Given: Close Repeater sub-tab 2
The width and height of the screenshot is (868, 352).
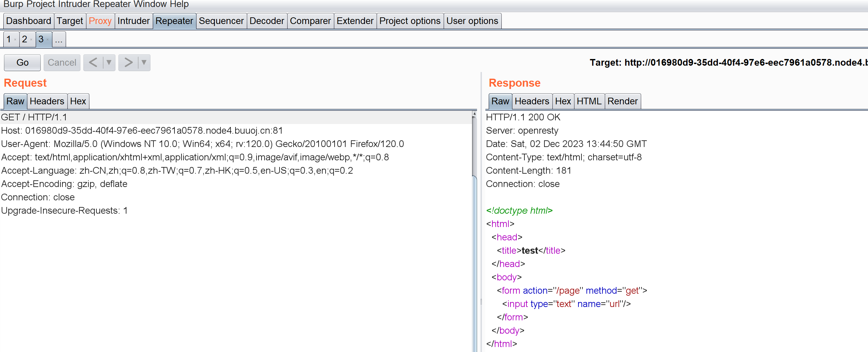Looking at the screenshot, I should click(31, 40).
